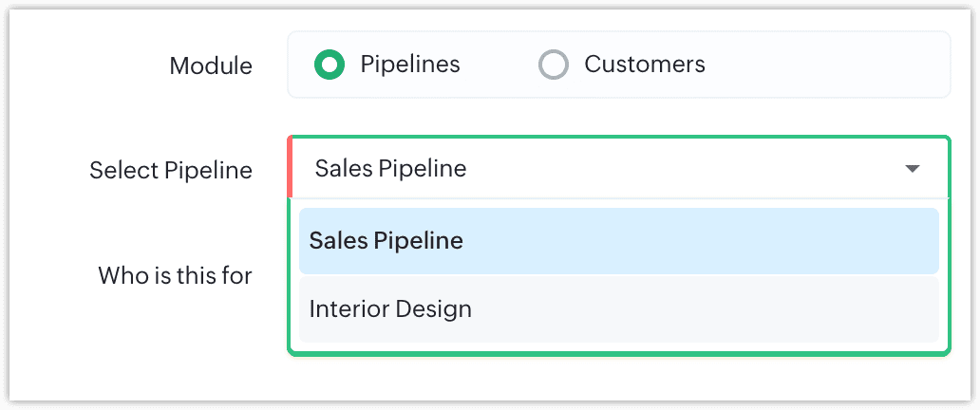Click empty space inside Module options box
Image resolution: width=980 pixels, height=410 pixels.
[x=825, y=65]
